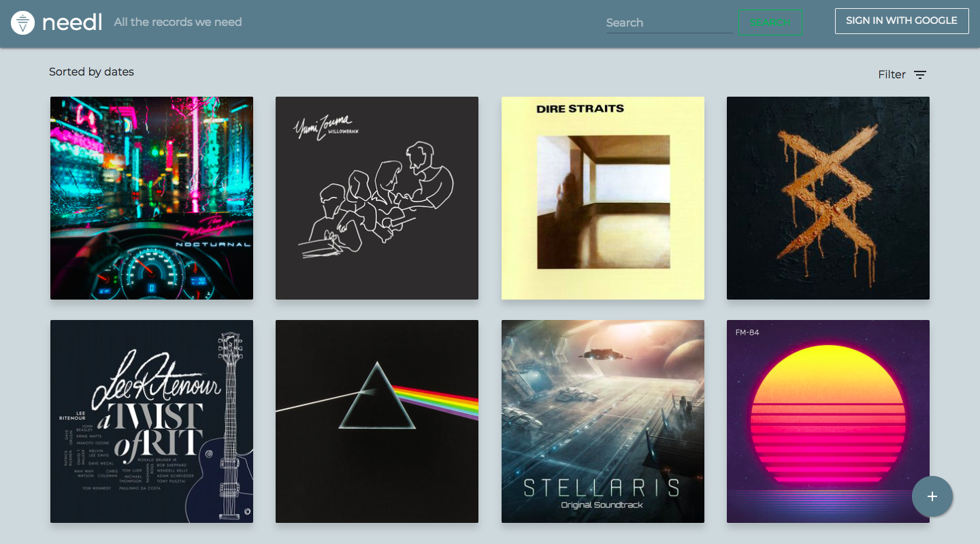This screenshot has width=980, height=544.
Task: Open the Dire Straits album cover
Action: tap(603, 198)
